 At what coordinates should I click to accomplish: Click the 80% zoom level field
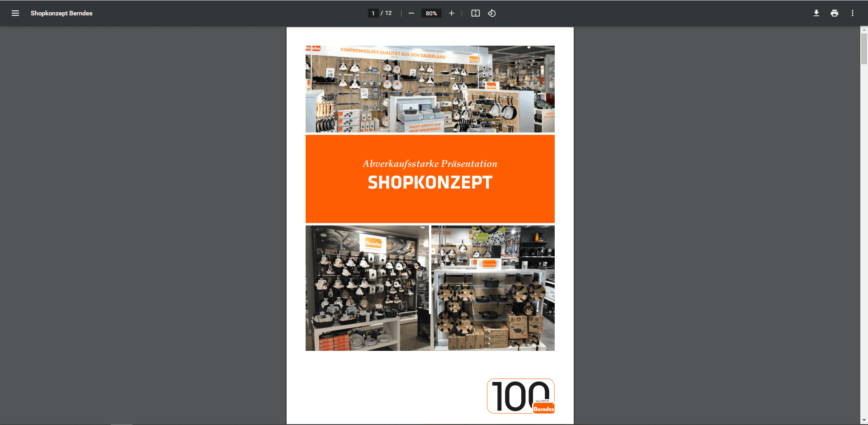(431, 13)
